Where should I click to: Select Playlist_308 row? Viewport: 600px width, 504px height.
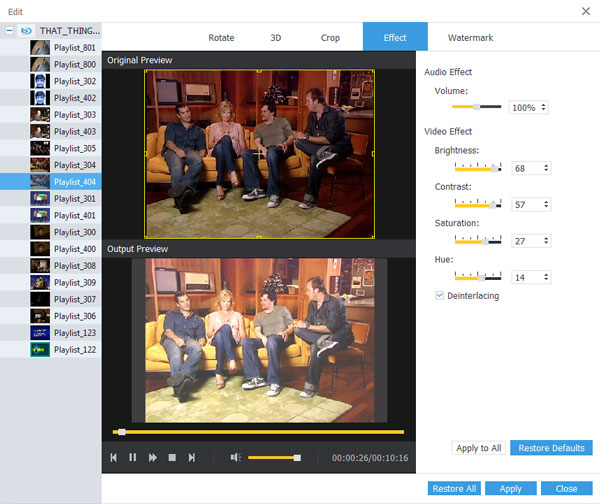coord(51,266)
